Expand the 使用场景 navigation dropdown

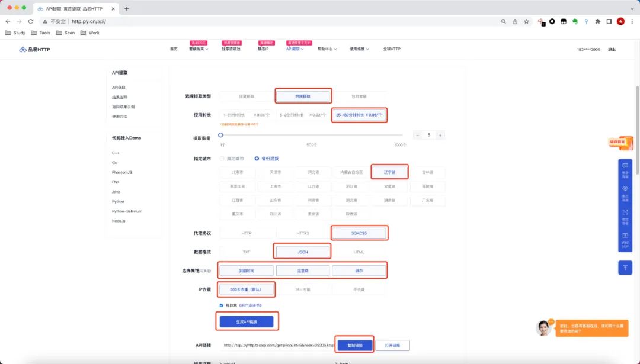(359, 49)
